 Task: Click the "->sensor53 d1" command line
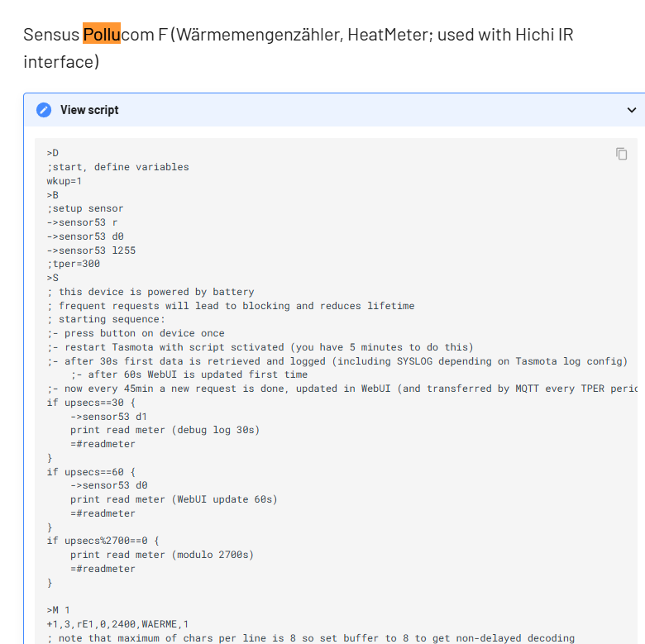pos(108,417)
